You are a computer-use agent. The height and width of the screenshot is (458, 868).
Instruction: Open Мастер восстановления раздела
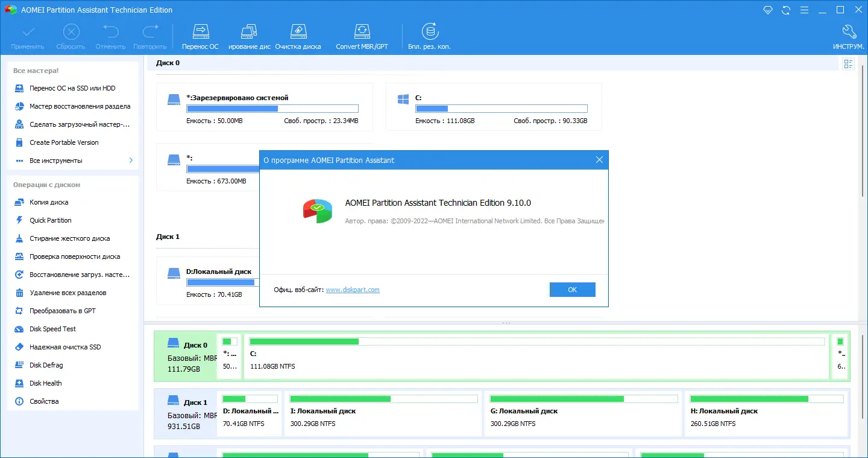click(x=72, y=106)
